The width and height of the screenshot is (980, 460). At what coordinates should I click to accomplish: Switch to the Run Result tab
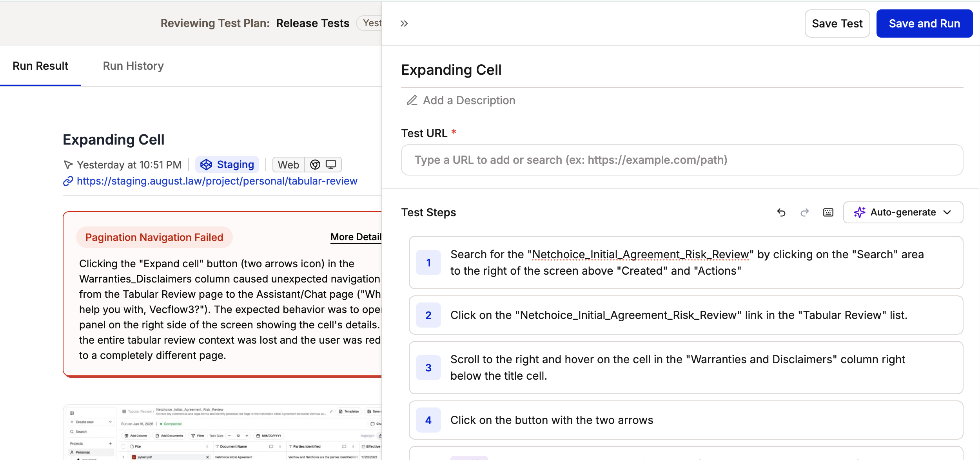40,65
